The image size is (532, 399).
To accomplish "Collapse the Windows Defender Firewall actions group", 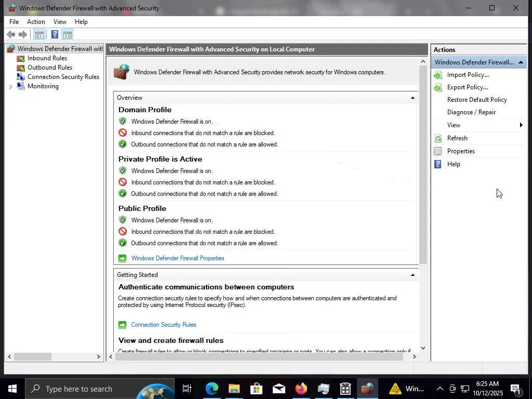I will tap(521, 62).
